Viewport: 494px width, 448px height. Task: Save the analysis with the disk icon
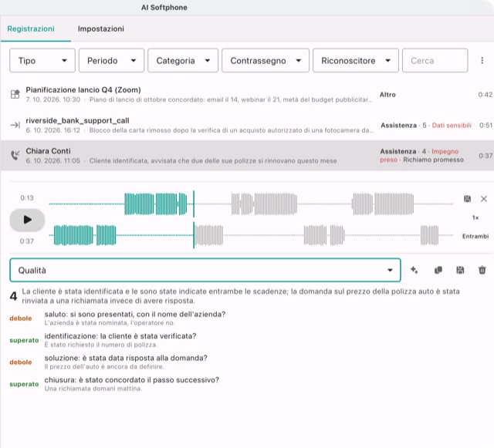(460, 270)
